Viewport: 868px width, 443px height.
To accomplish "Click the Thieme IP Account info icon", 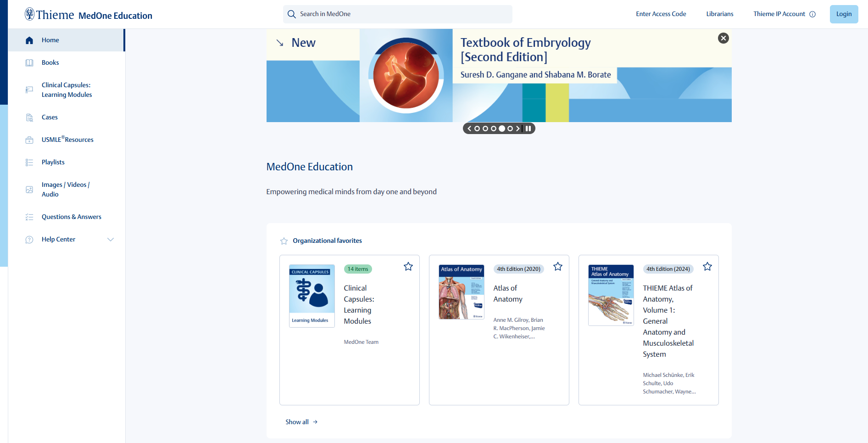I will (812, 14).
